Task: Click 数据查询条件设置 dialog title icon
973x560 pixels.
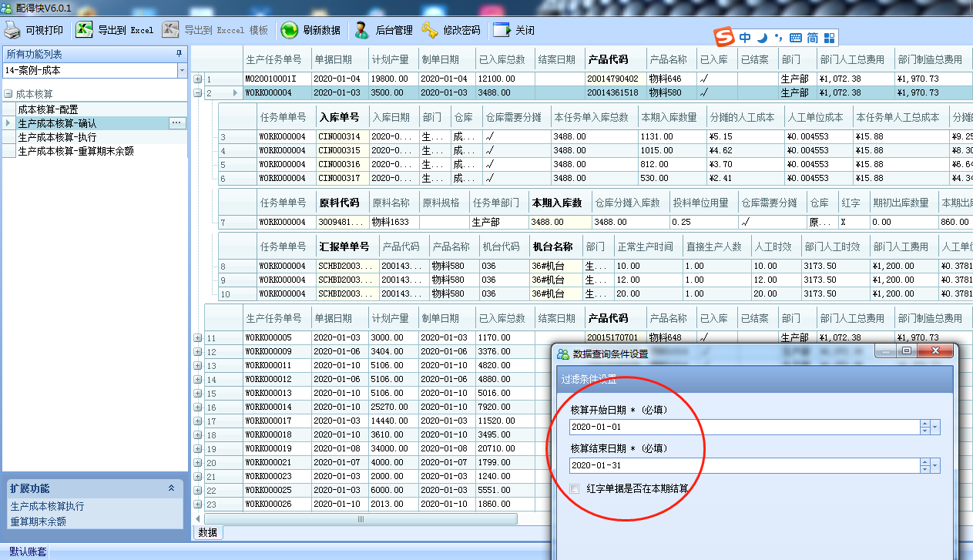Action: [x=563, y=354]
